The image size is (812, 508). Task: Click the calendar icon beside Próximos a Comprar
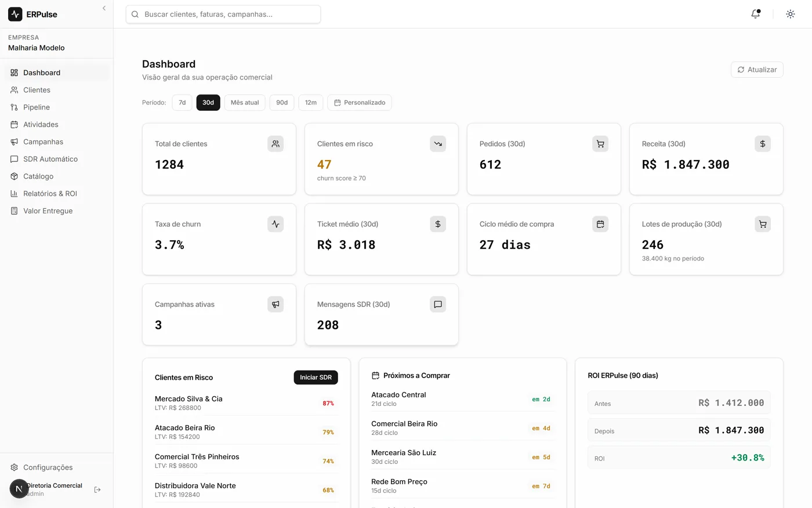pyautogui.click(x=375, y=376)
